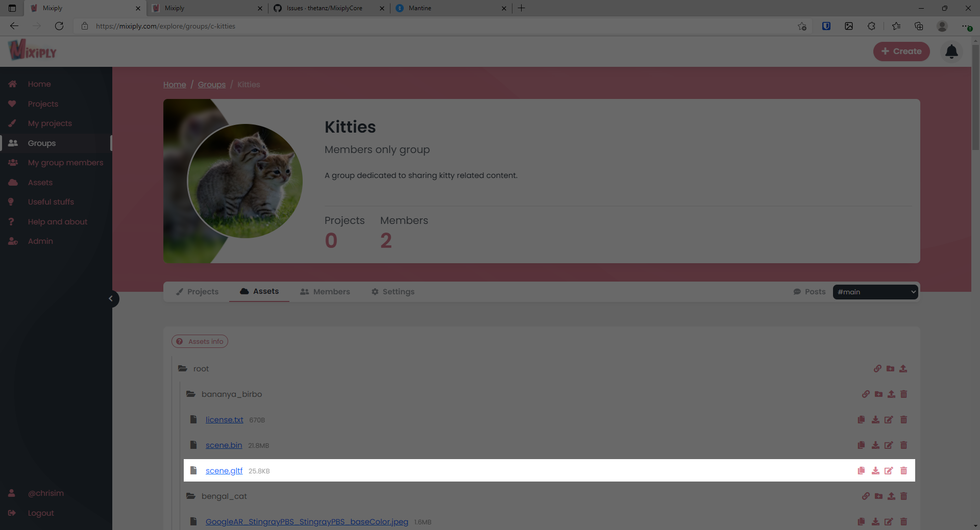Copy link of root folder
The image size is (980, 530).
[x=877, y=368]
